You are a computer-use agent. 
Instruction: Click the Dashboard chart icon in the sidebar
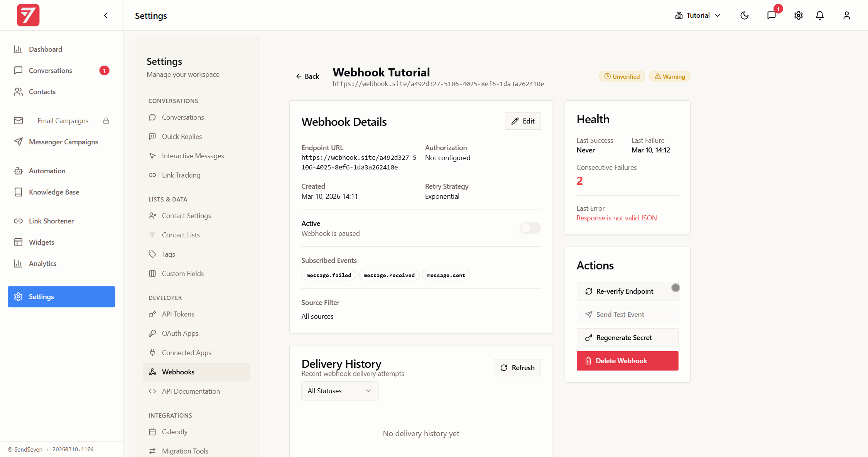[x=18, y=49]
